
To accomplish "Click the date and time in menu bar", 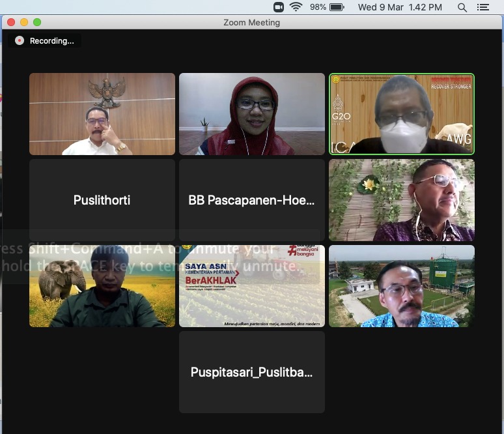I will point(400,7).
